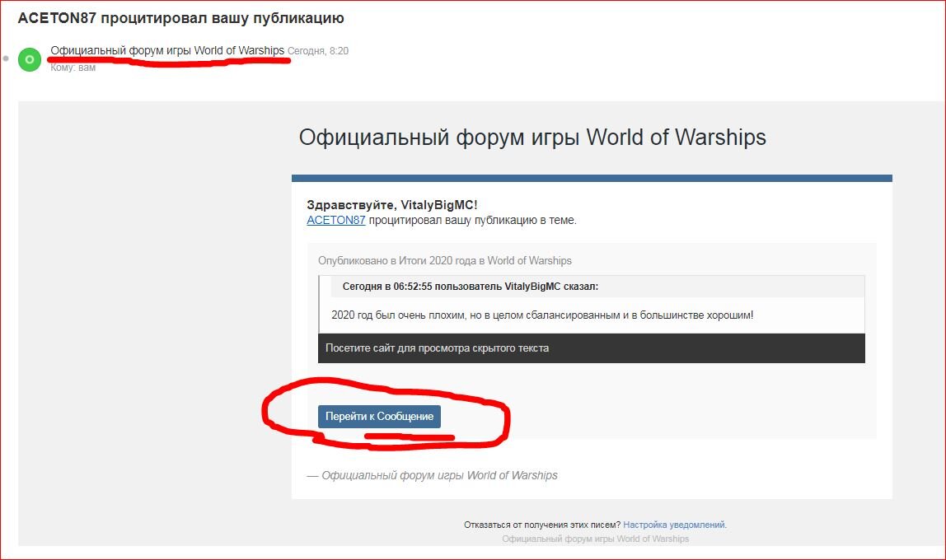Click the green sender avatar icon
Viewport: 946px width, 560px height.
point(30,59)
